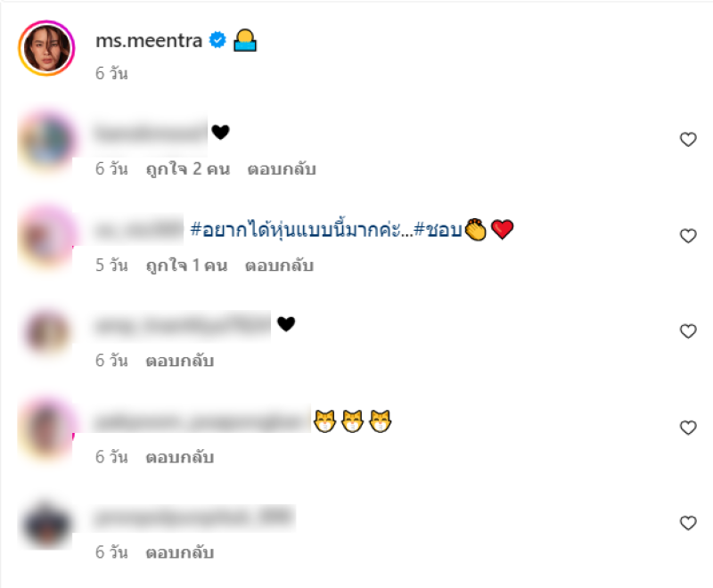Reply to the first black heart comment
The height and width of the screenshot is (588, 713).
click(282, 169)
